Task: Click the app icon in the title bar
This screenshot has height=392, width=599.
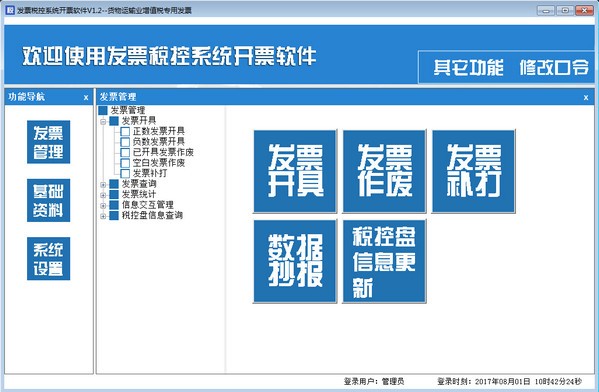Action: 10,10
